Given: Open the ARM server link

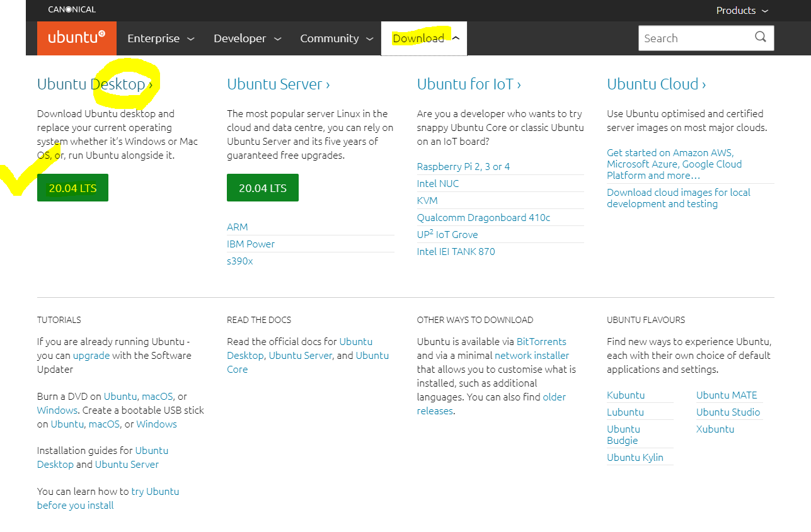Looking at the screenshot, I should [x=238, y=227].
